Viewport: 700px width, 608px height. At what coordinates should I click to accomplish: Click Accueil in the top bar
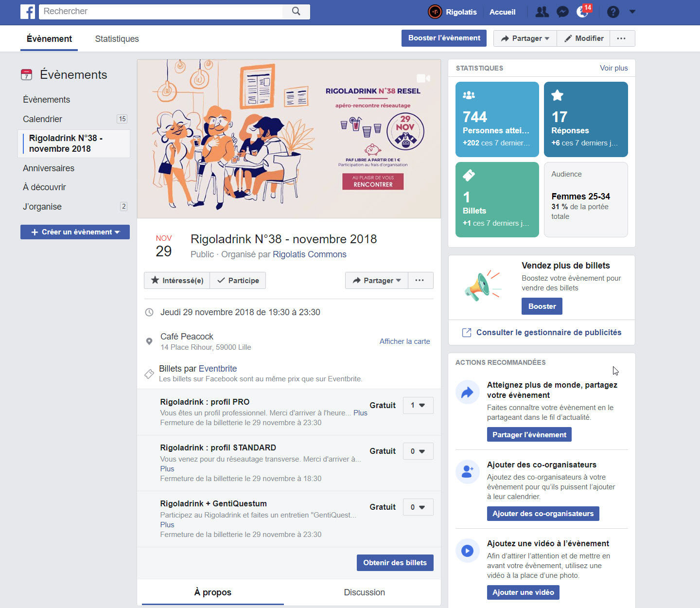(502, 12)
